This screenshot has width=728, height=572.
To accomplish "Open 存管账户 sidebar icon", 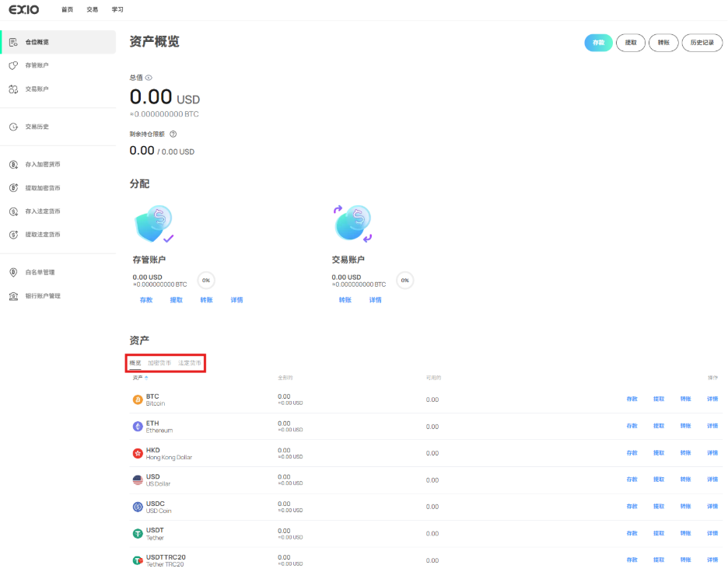I will (13, 65).
